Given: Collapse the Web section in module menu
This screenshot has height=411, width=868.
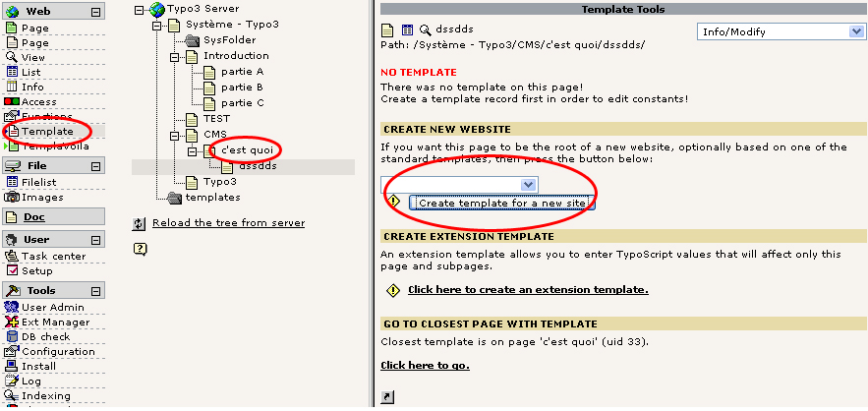Looking at the screenshot, I should click(x=95, y=12).
